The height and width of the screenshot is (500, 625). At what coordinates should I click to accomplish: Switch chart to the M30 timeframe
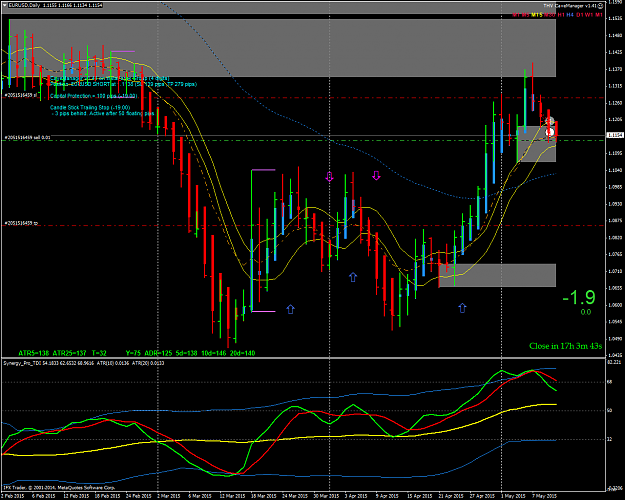[x=550, y=15]
